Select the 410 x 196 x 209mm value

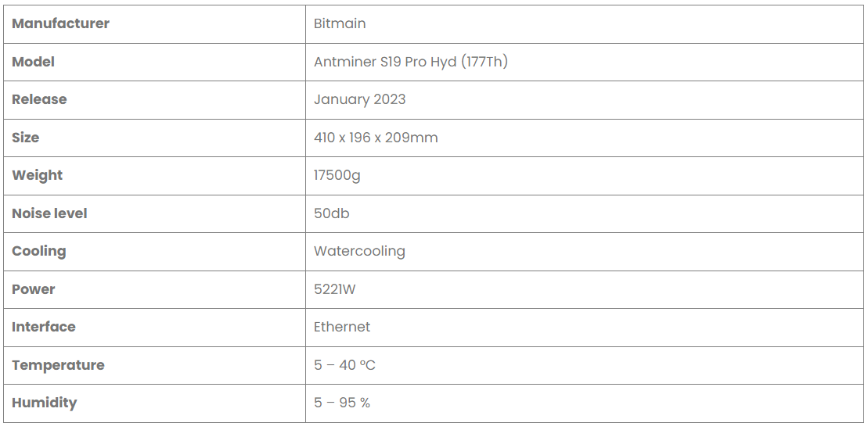point(376,138)
